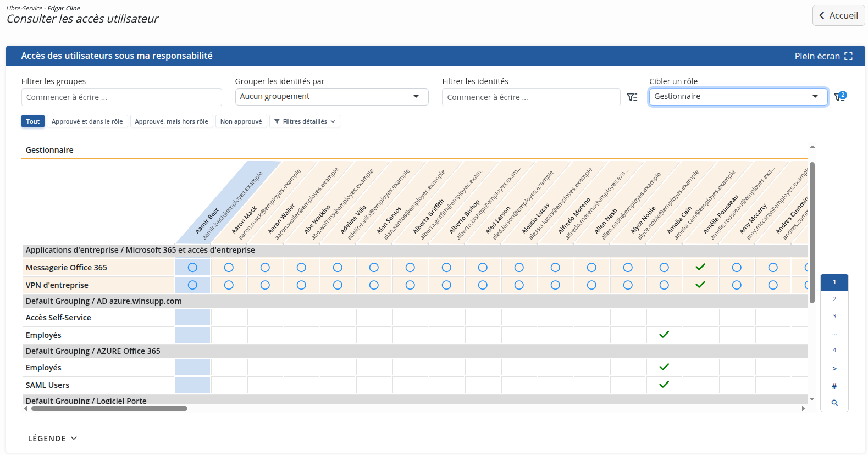The width and height of the screenshot is (868, 455).
Task: Go to page 2
Action: pos(834,299)
